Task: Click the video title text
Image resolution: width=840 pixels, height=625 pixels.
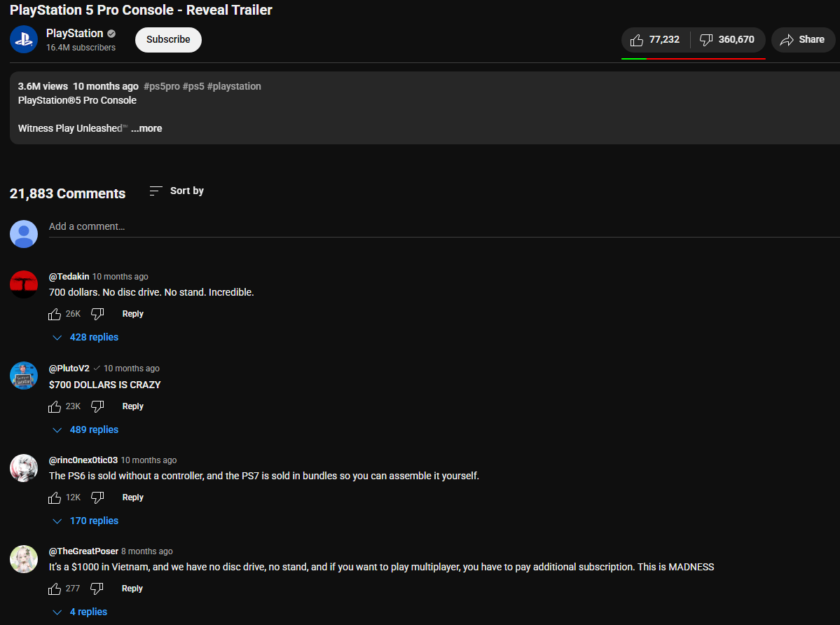Action: pyautogui.click(x=141, y=11)
